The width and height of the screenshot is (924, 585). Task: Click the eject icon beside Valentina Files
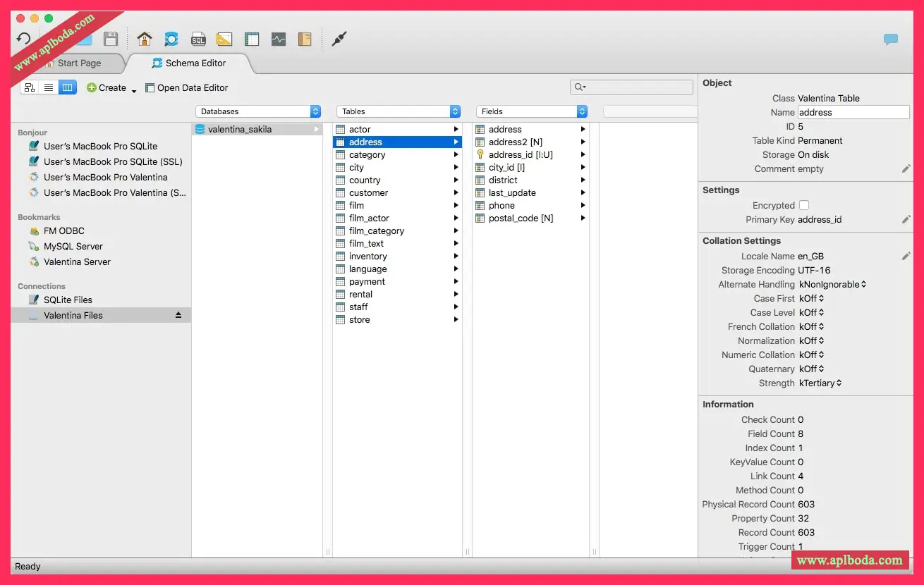(178, 315)
